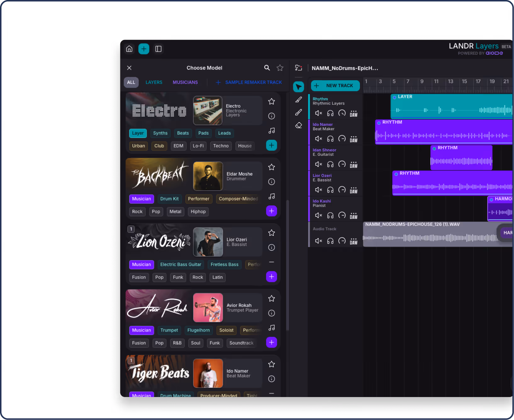Add another Lior Ozeri bassist track

pos(271,277)
